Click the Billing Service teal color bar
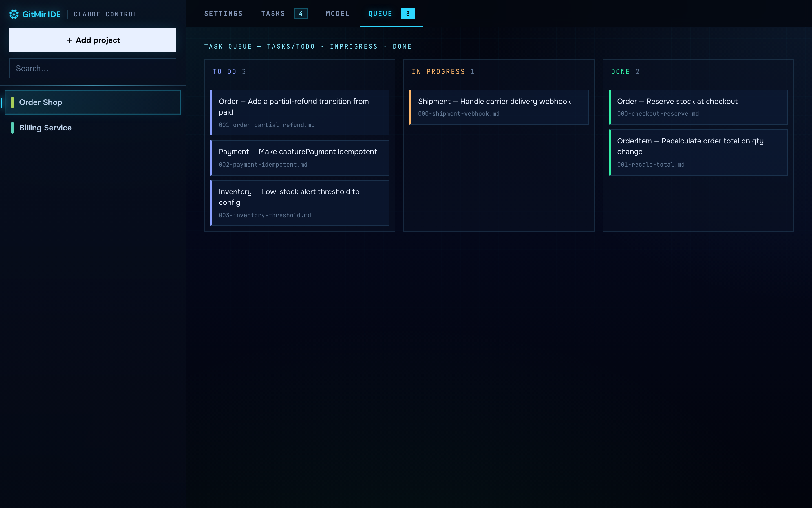The height and width of the screenshot is (508, 812). [12, 128]
